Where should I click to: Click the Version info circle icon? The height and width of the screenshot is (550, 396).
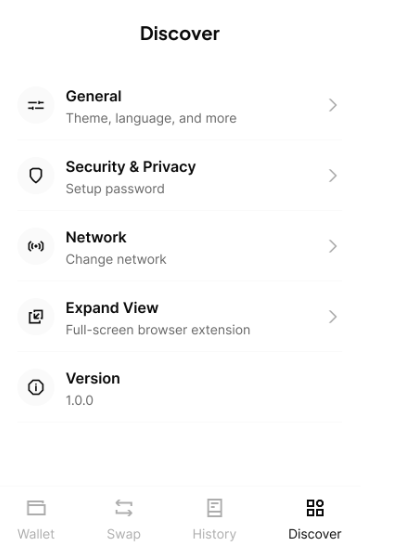[36, 387]
